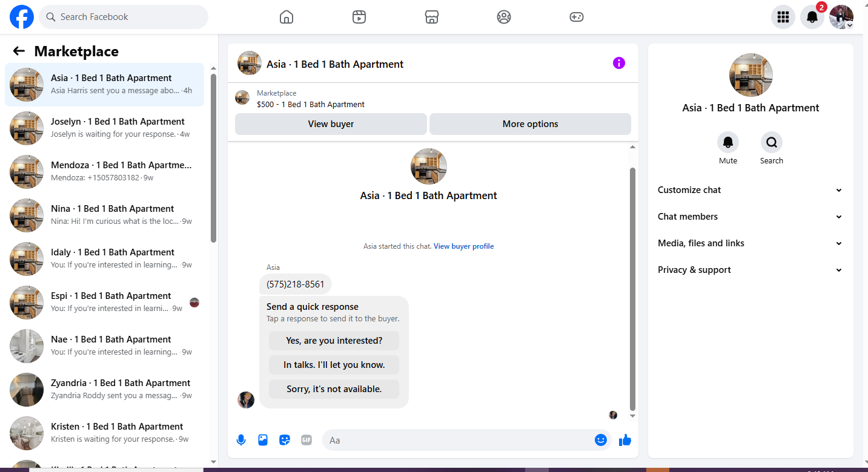Open the nine-dot menu grid icon
This screenshot has height=472, width=868.
[783, 17]
